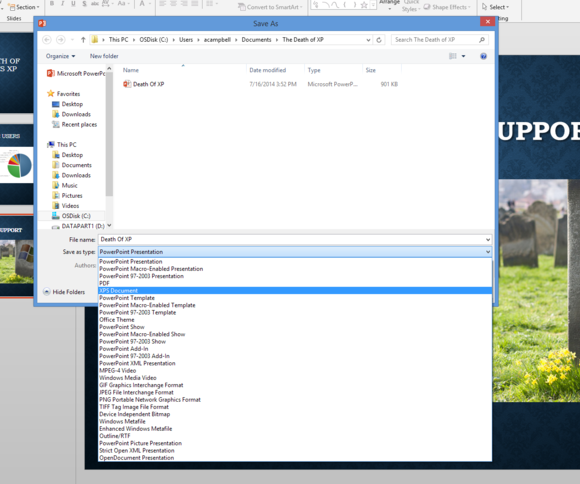Image resolution: width=580 pixels, height=484 pixels.
Task: Open pie chart slide thumbnail
Action: pyautogui.click(x=16, y=165)
